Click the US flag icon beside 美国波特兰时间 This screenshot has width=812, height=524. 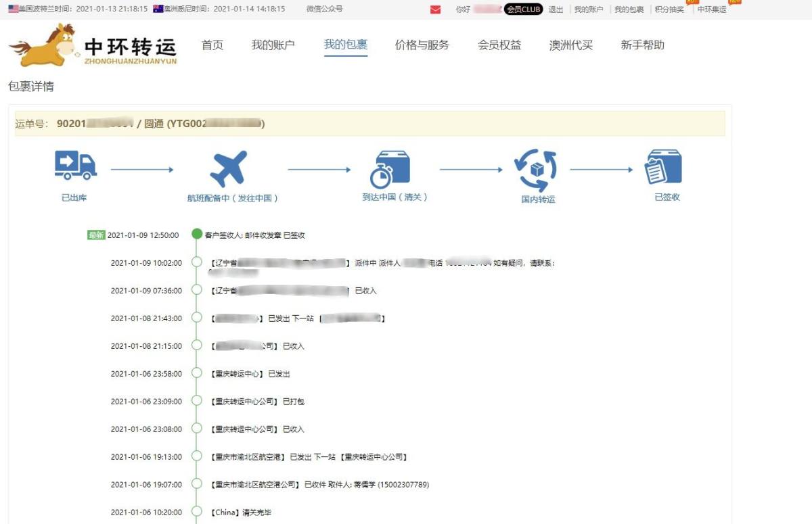click(x=14, y=9)
